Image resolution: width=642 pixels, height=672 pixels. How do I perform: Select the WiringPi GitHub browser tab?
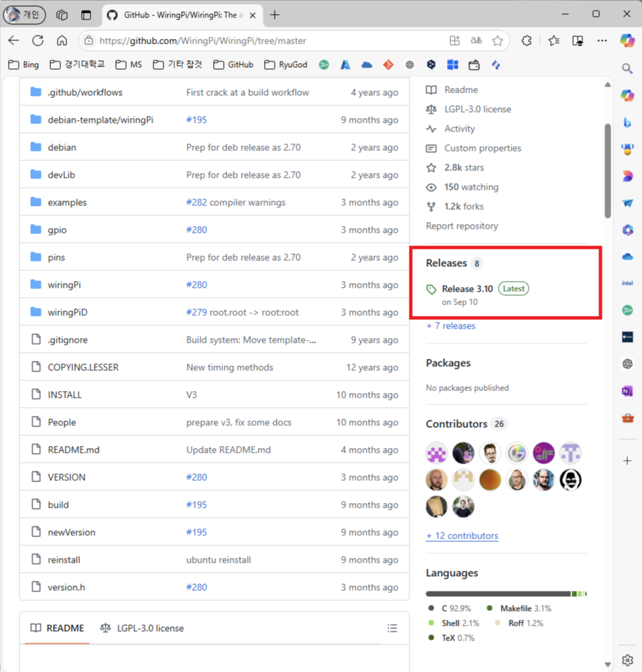pyautogui.click(x=182, y=15)
